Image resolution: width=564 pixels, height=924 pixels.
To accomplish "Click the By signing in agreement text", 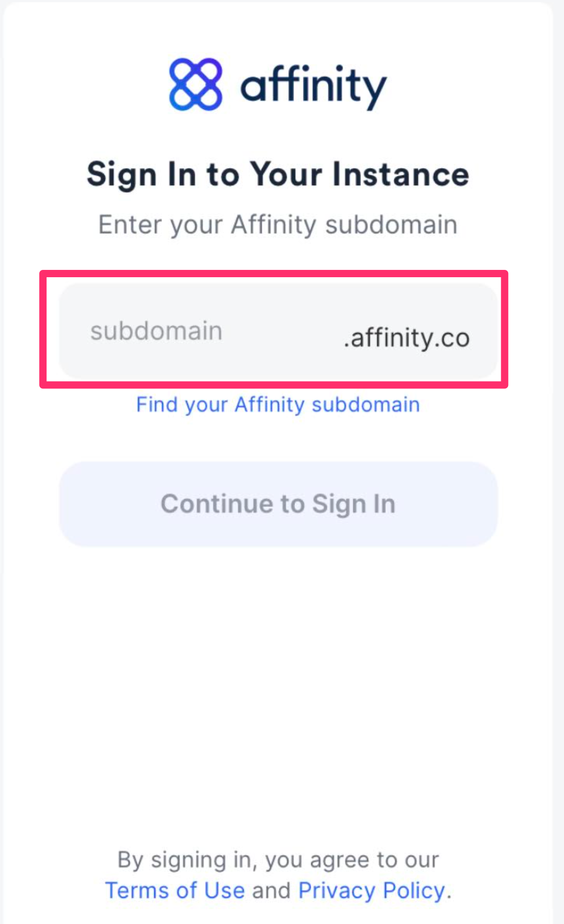I will [x=278, y=859].
